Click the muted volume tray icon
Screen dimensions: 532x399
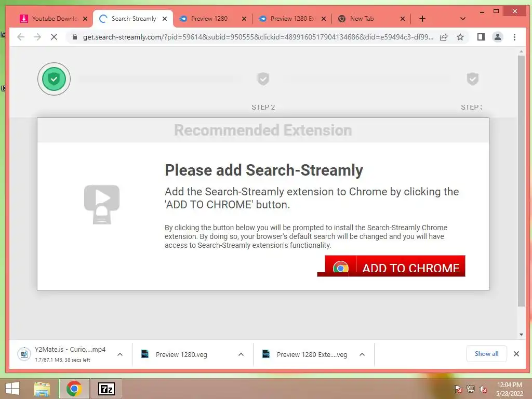483,389
